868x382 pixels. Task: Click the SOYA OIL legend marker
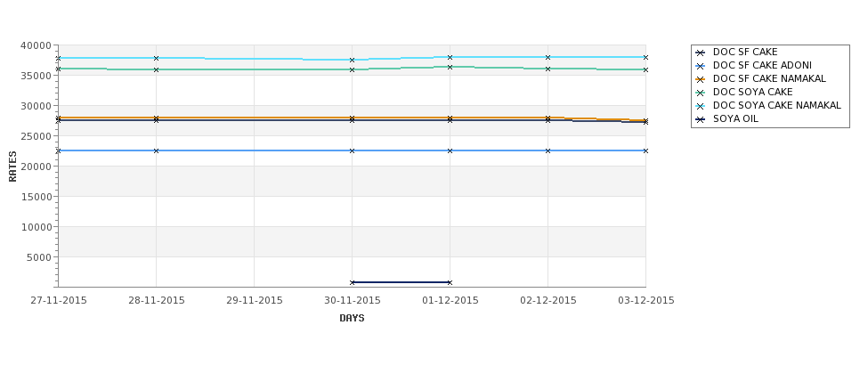point(701,119)
